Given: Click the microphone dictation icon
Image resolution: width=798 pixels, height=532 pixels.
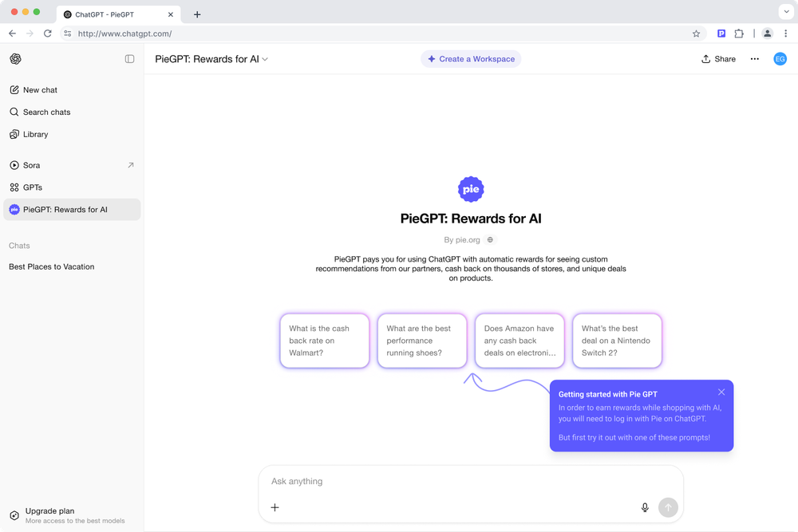Looking at the screenshot, I should tap(645, 507).
